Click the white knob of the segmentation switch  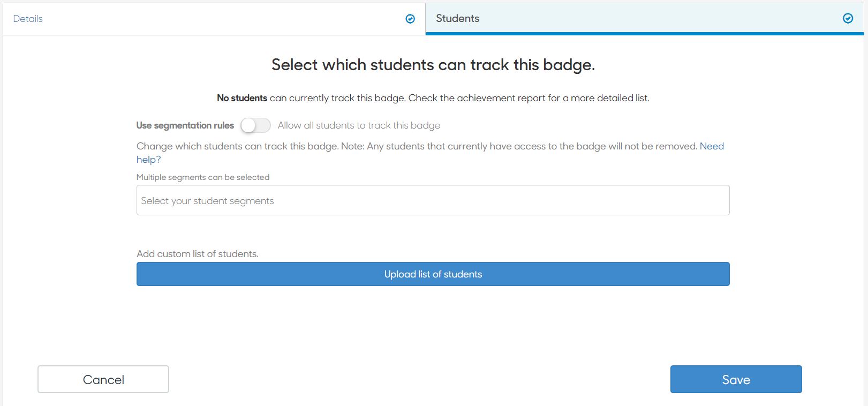tap(248, 125)
